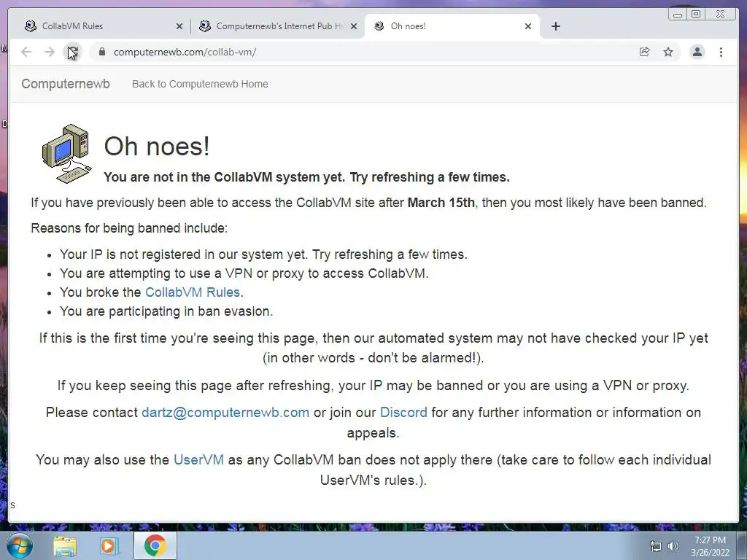Click the 'Reasons for being banned include:' text
This screenshot has width=747, height=560.
[x=129, y=228]
